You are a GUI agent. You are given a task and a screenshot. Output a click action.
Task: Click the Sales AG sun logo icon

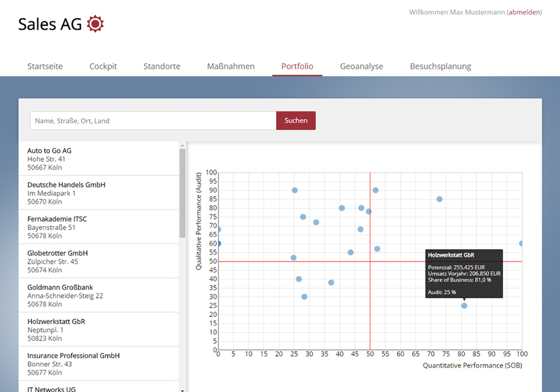95,24
